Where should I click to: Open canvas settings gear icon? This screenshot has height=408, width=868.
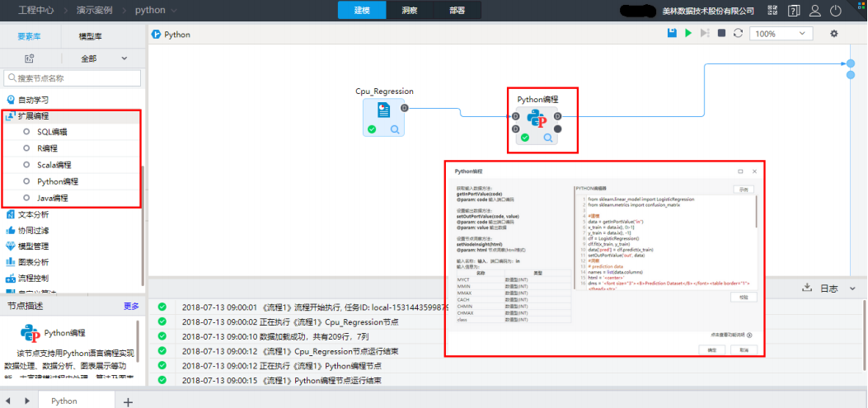click(833, 34)
